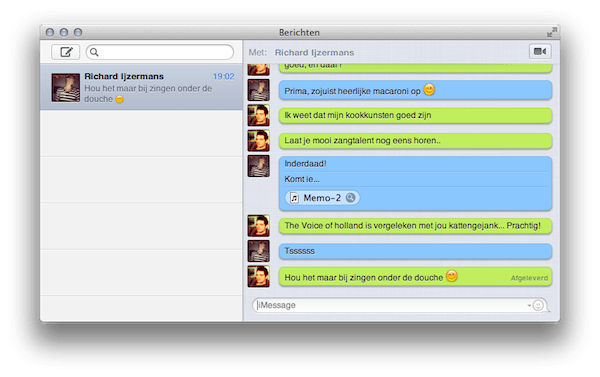Open the Richard Ijzermans conversation

click(x=141, y=87)
